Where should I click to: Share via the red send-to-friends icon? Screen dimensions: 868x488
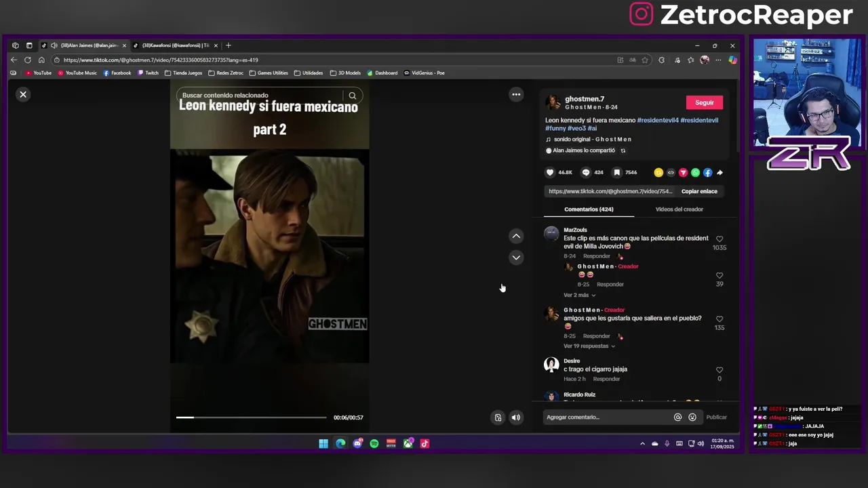pyautogui.click(x=683, y=172)
